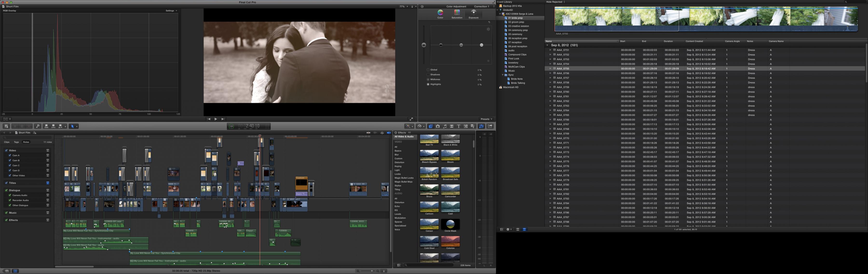The height and width of the screenshot is (274, 868).
Task: Open the Music and Sound browser
Action: pos(445,126)
